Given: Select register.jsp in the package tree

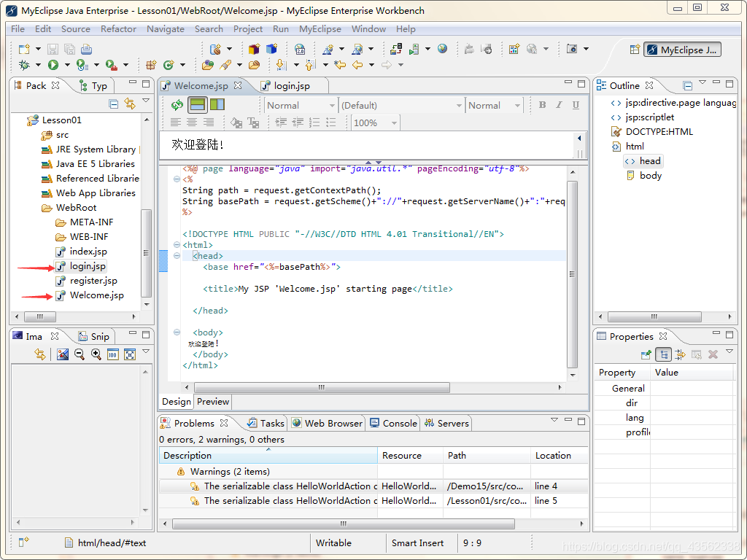Looking at the screenshot, I should click(93, 281).
